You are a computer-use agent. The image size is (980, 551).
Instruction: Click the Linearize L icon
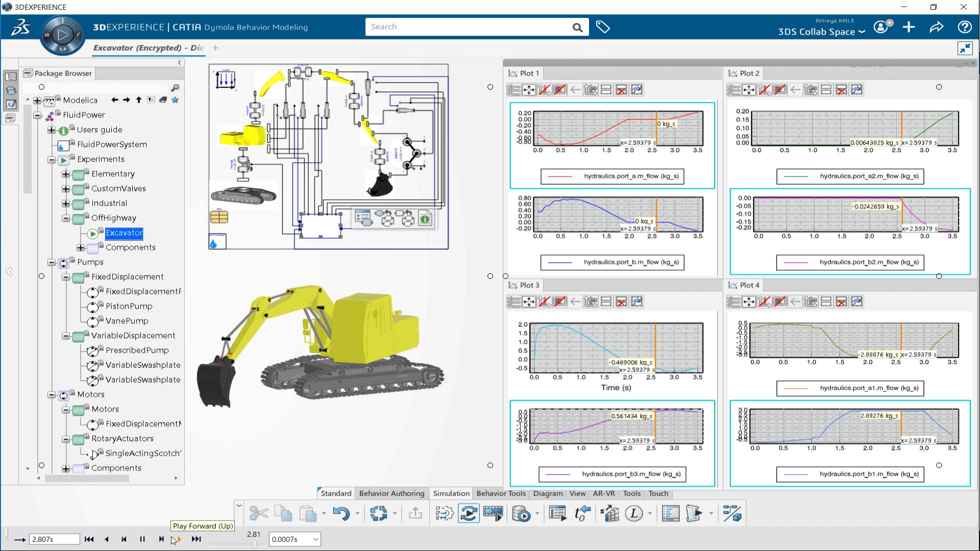point(633,513)
